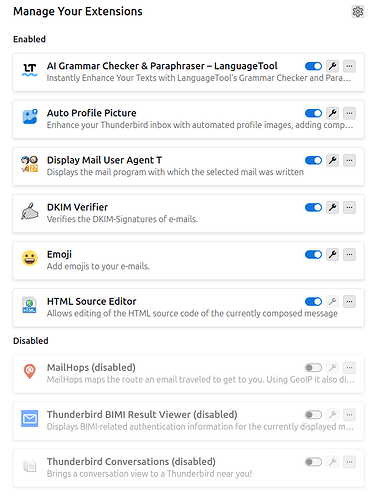Open DKIM Verifier options wrench

332,207
